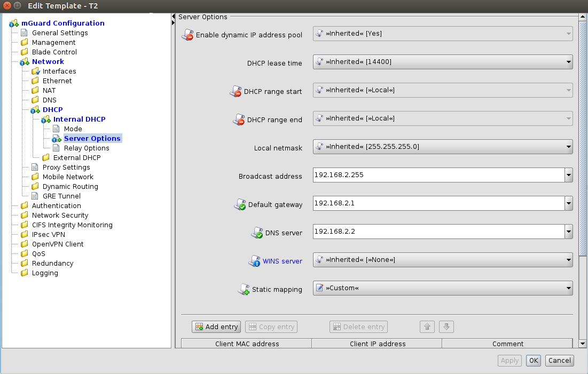Screen dimensions: 588x374
Task: Click the icon beside Static mapping label
Action: pos(244,289)
